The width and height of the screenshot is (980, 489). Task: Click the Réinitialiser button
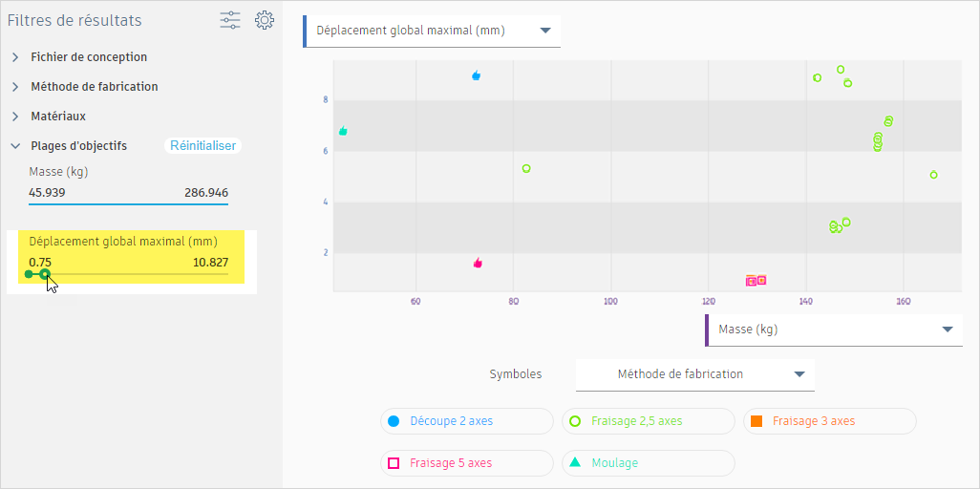coord(203,146)
